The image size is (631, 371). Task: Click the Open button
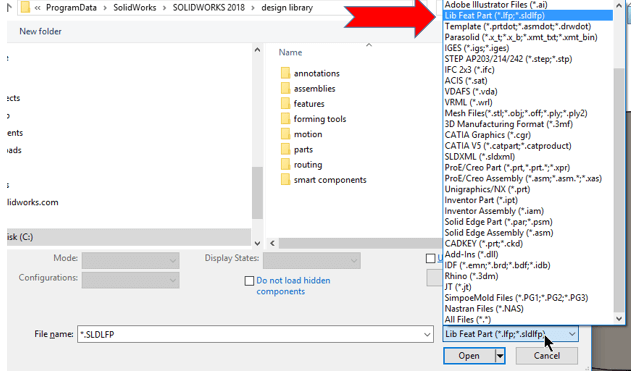coord(469,356)
